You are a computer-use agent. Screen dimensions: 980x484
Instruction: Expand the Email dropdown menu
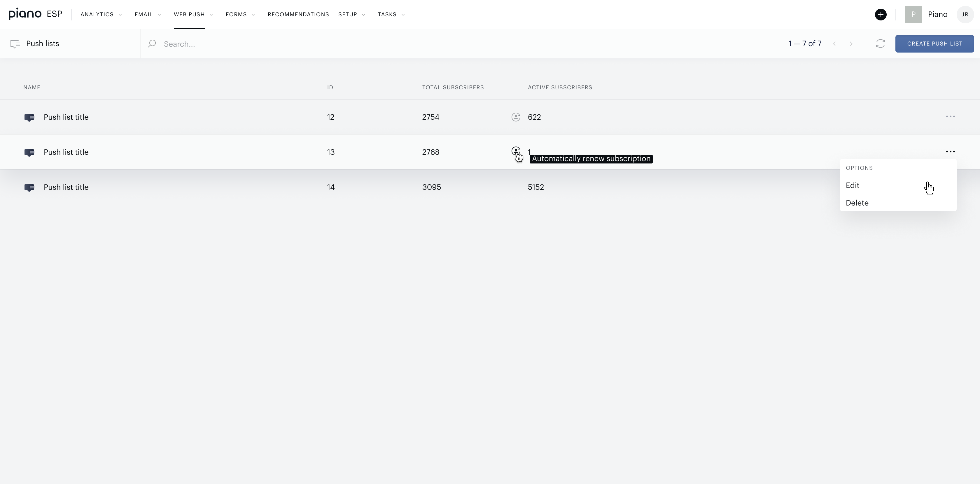148,15
